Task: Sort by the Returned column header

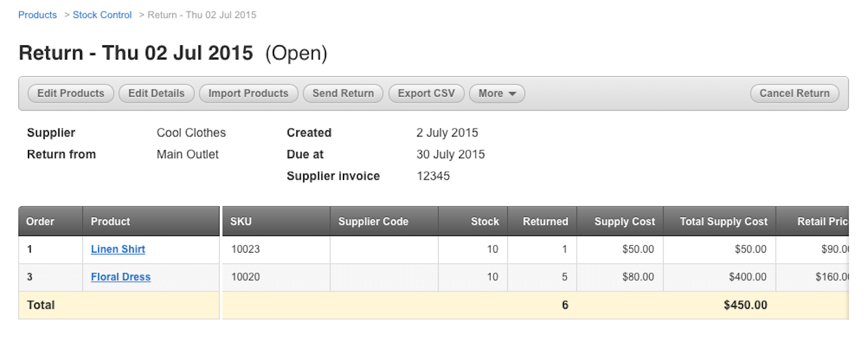Action: [x=545, y=222]
